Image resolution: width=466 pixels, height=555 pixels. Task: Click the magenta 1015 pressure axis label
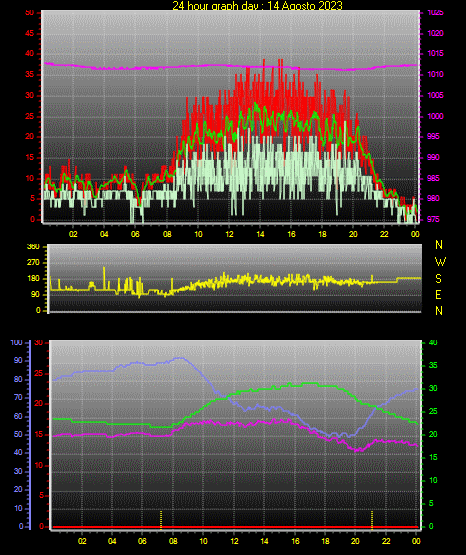click(x=435, y=53)
